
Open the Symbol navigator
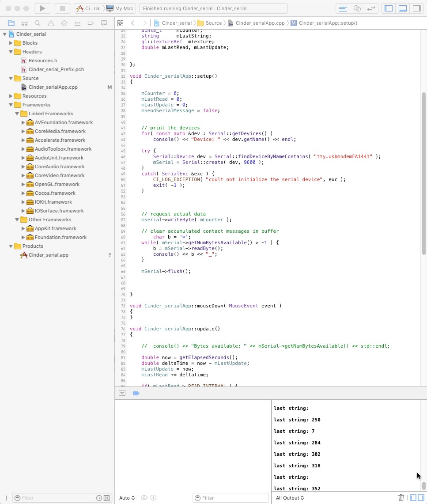point(24,23)
